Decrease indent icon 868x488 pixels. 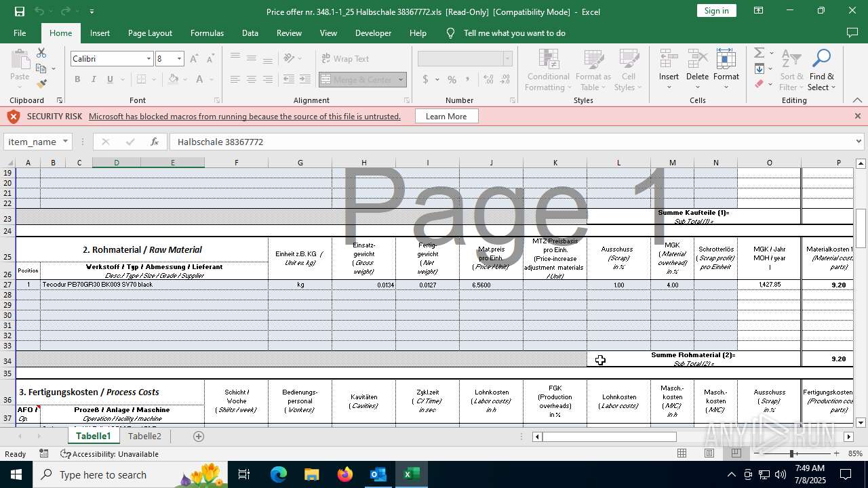point(289,79)
